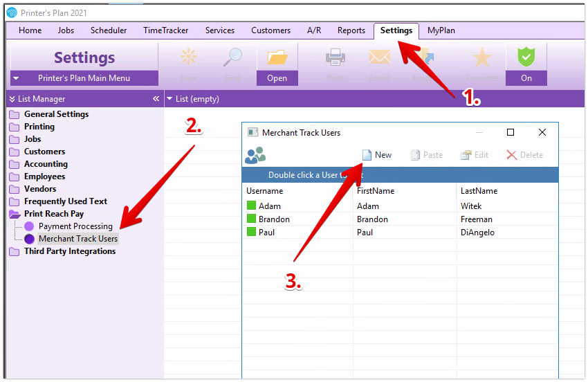Click the Open button label

277,78
